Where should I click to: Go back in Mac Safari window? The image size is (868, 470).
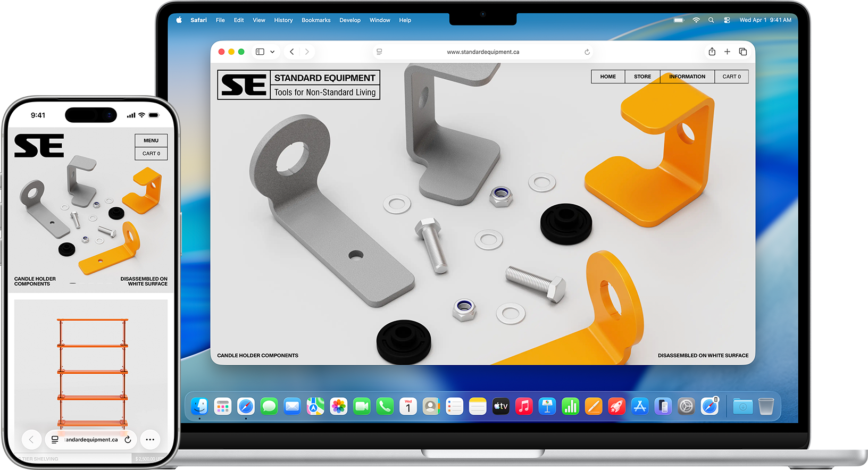point(292,52)
